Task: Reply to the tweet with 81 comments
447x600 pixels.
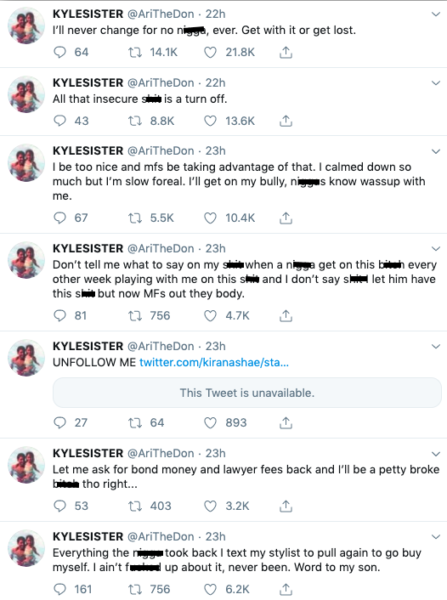Action: tap(60, 316)
